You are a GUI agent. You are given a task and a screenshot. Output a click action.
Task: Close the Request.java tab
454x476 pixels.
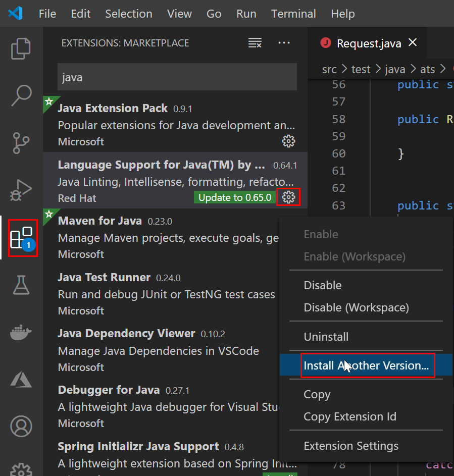point(413,42)
